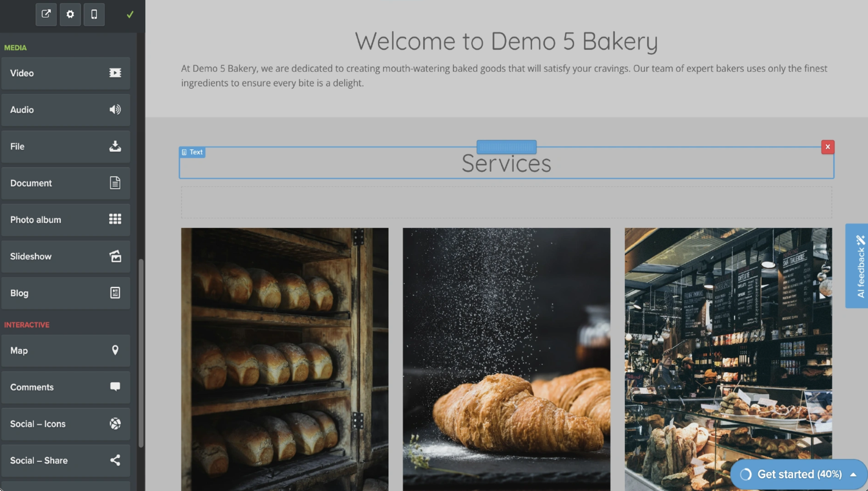
Task: Insert a Document element
Action: click(x=65, y=183)
